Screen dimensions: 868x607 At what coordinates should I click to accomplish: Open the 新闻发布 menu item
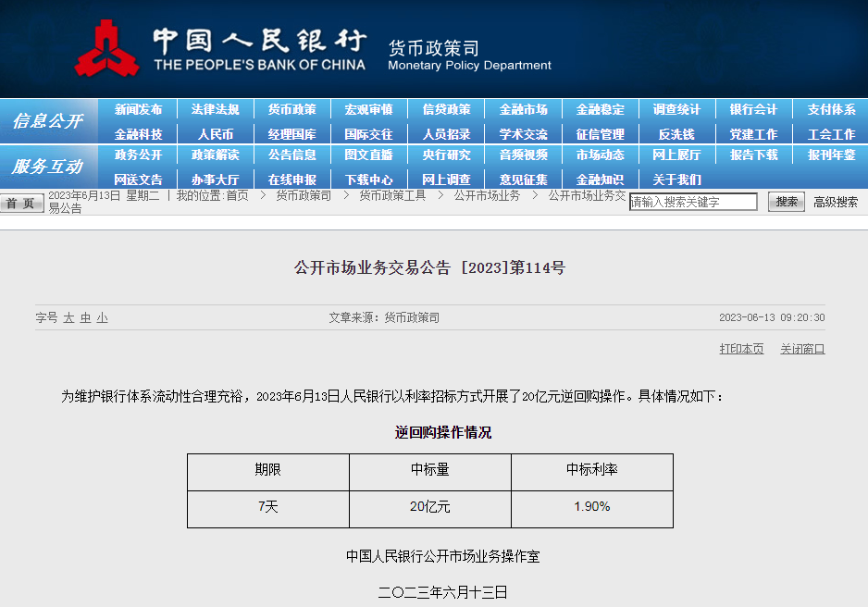[138, 109]
